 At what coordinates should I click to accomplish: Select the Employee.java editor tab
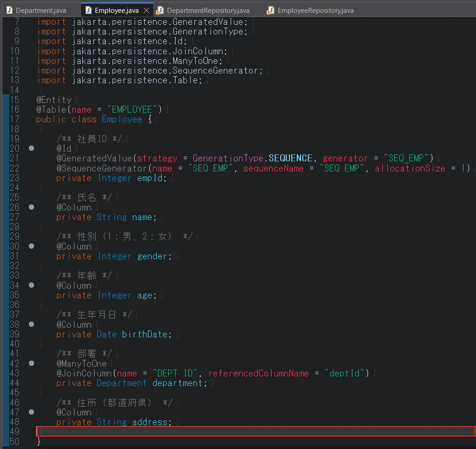click(x=117, y=10)
